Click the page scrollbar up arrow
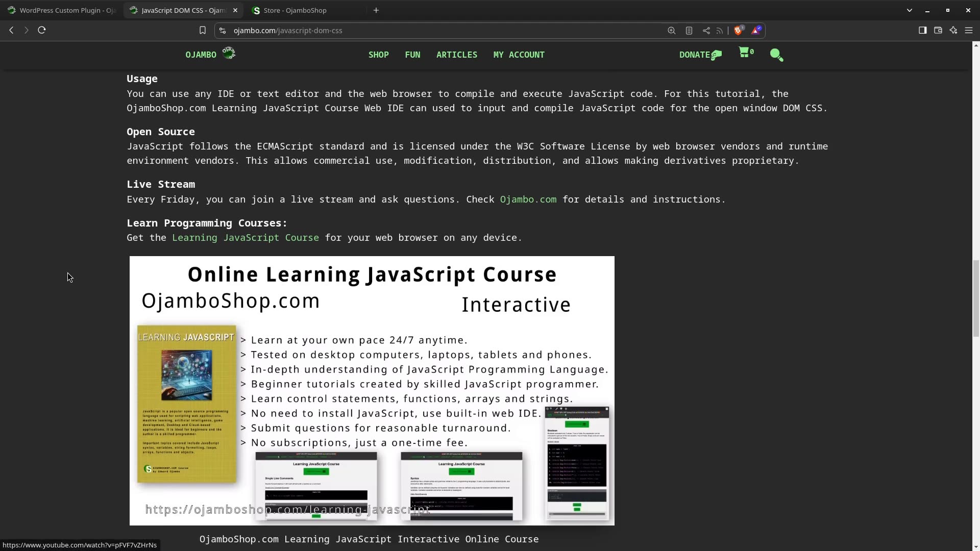 (976, 45)
